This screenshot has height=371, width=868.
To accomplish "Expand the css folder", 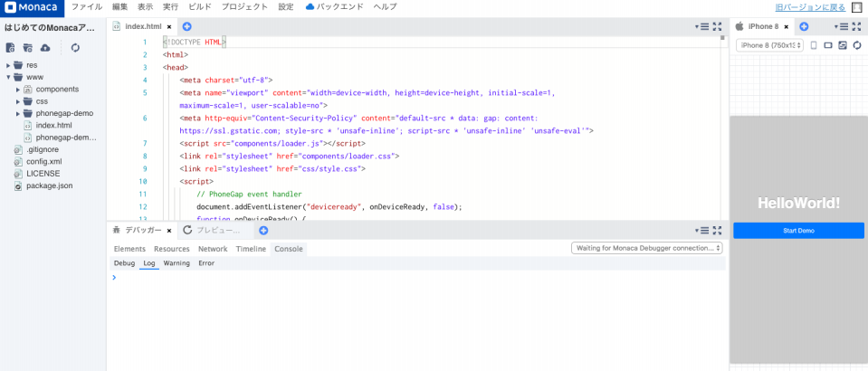I will [18, 101].
